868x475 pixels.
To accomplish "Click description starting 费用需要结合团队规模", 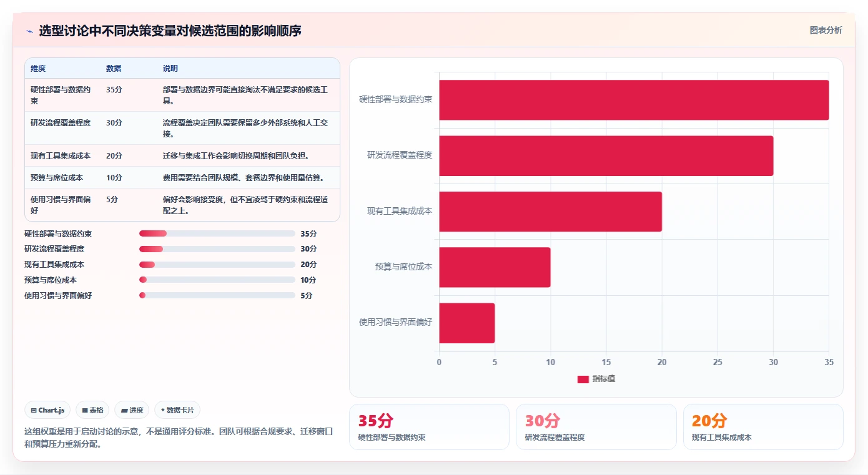I will 244,177.
